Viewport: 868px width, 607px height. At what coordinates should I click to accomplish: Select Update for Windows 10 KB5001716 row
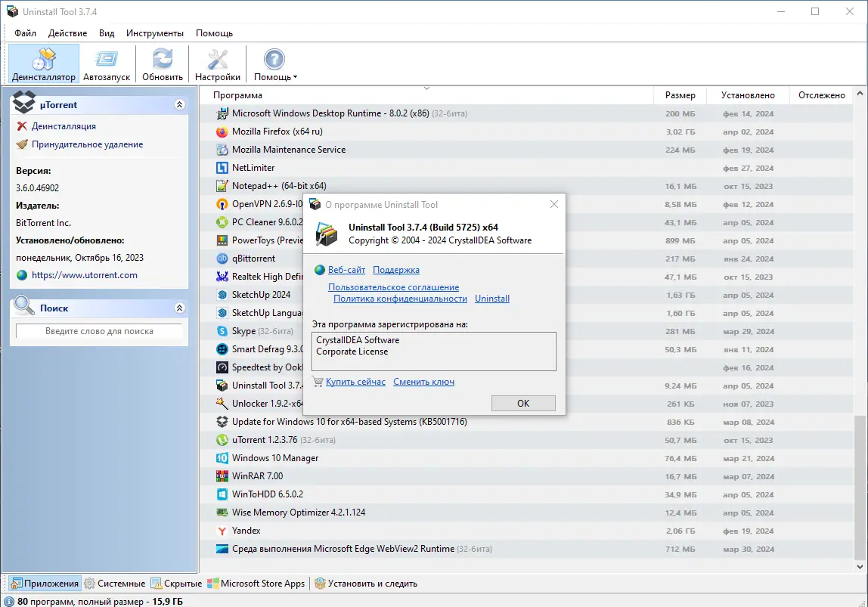526,423
